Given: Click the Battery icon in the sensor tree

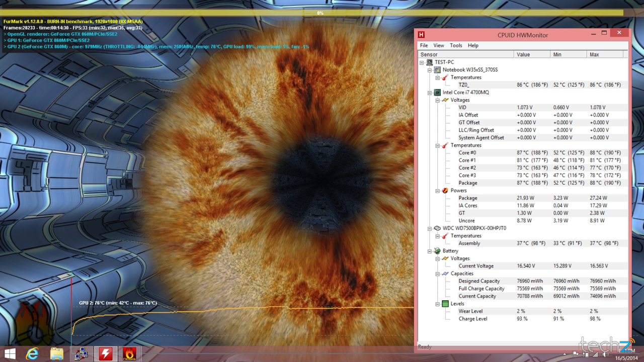Looking at the screenshot, I should 437,251.
